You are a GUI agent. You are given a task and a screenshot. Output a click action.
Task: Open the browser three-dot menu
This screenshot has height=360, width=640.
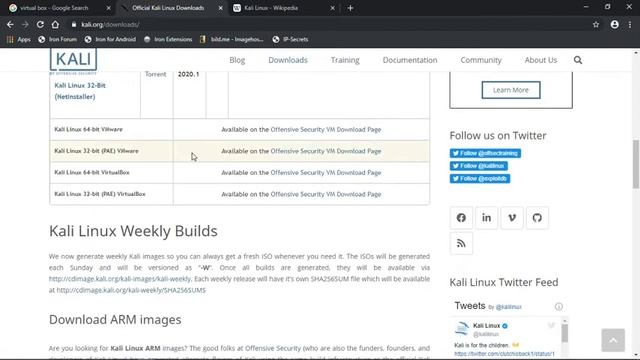[x=630, y=24]
